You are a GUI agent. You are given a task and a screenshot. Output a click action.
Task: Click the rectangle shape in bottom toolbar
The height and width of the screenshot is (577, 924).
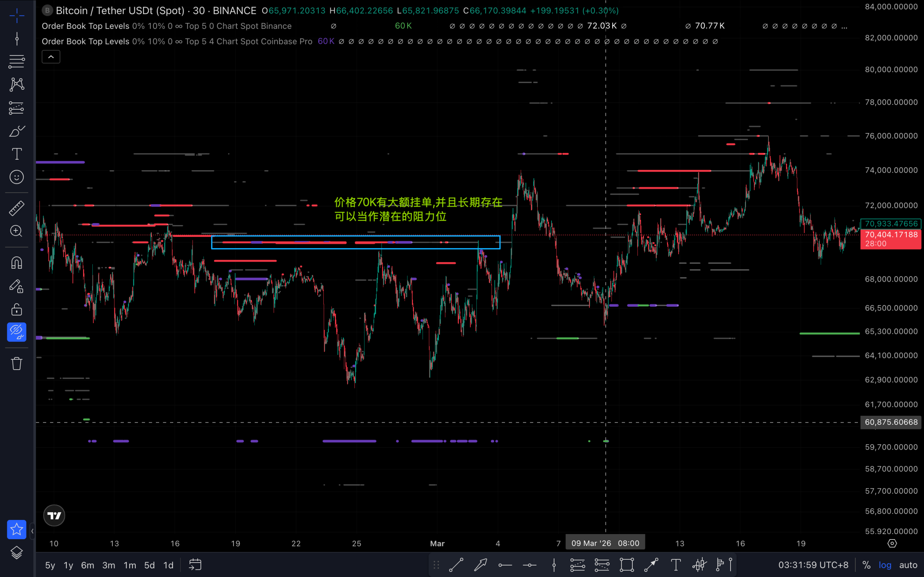(627, 565)
